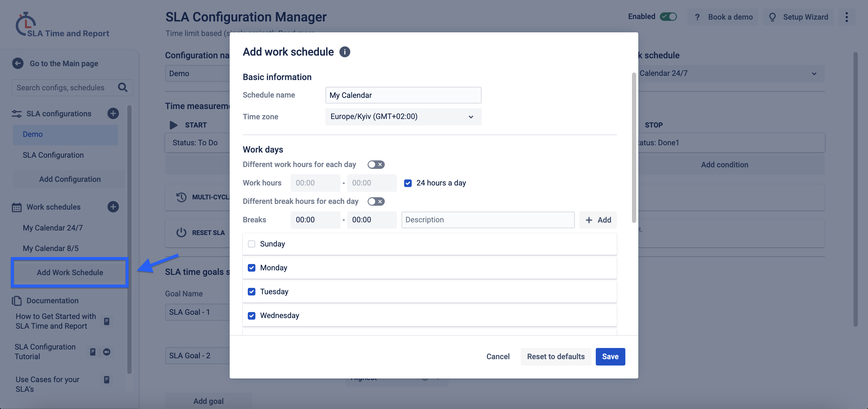868x409 pixels.
Task: Select My Calendar 8/5 in sidebar
Action: click(x=50, y=248)
